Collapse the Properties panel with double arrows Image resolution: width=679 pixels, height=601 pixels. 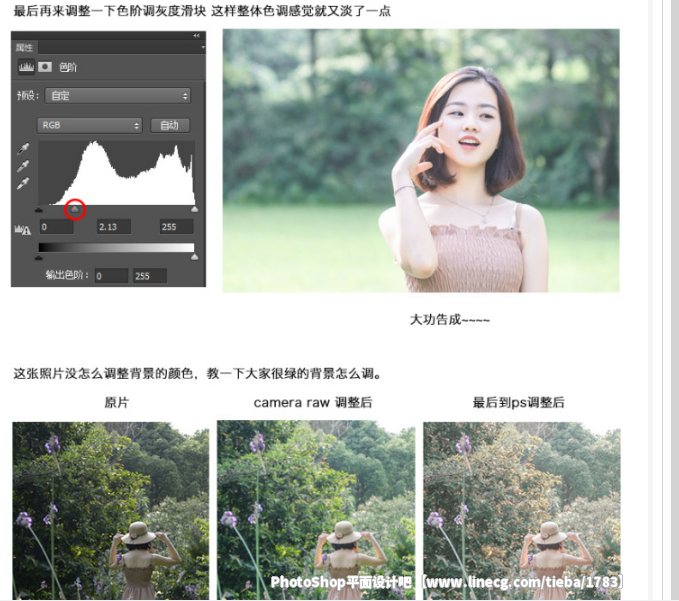click(197, 36)
